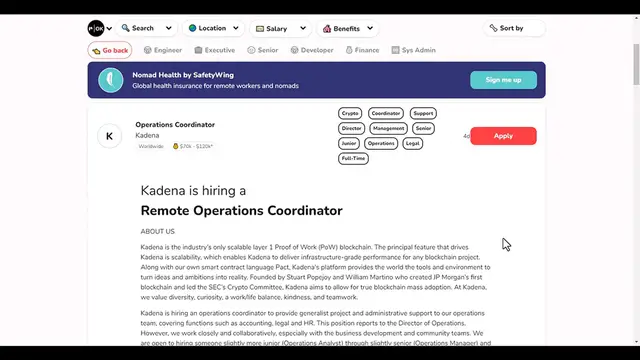Select the Sys Admin category tab
This screenshot has height=360, width=640.
point(413,50)
